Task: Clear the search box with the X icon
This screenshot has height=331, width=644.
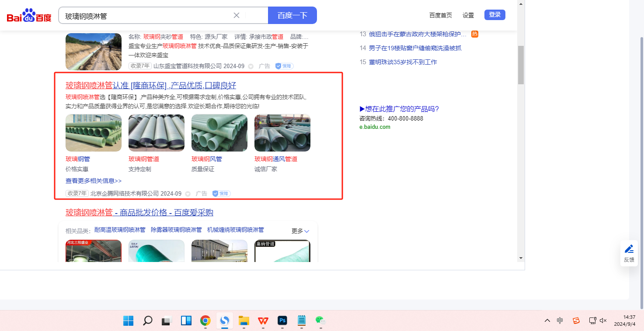Action: (x=237, y=15)
